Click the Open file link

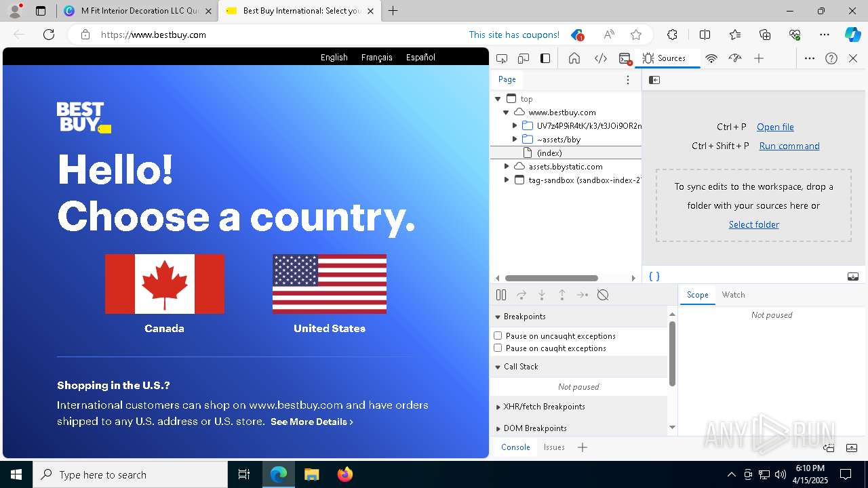(775, 127)
